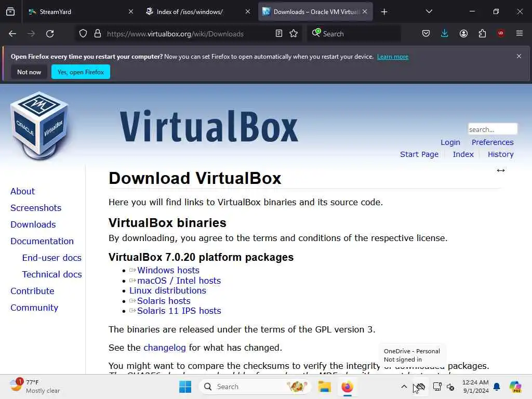Open the Firefox application menu
Viewport: 532px width, 399px height.
520,33
